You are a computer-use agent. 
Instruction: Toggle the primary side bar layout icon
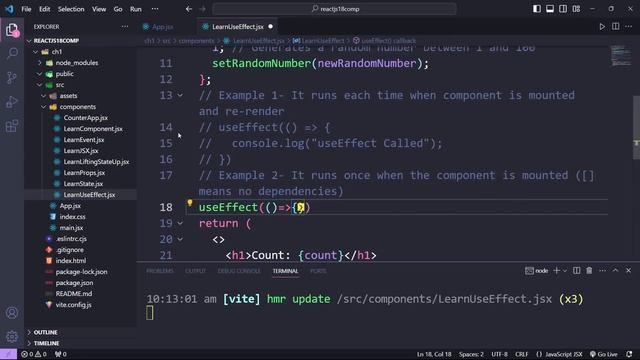pyautogui.click(x=537, y=9)
